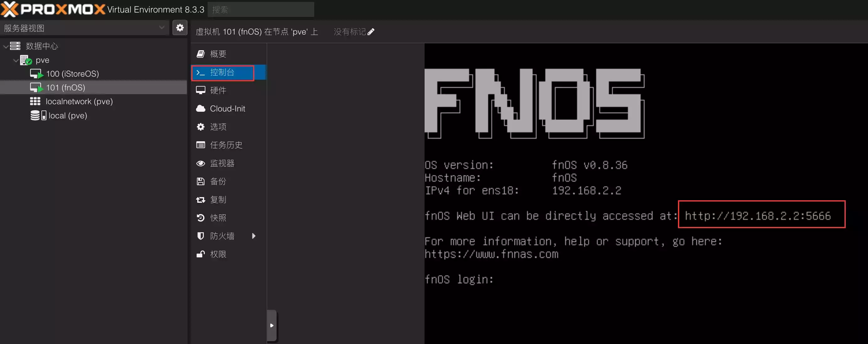Viewport: 868px width, 344px height.
Task: Collapse the pve node in tree
Action: coord(15,60)
